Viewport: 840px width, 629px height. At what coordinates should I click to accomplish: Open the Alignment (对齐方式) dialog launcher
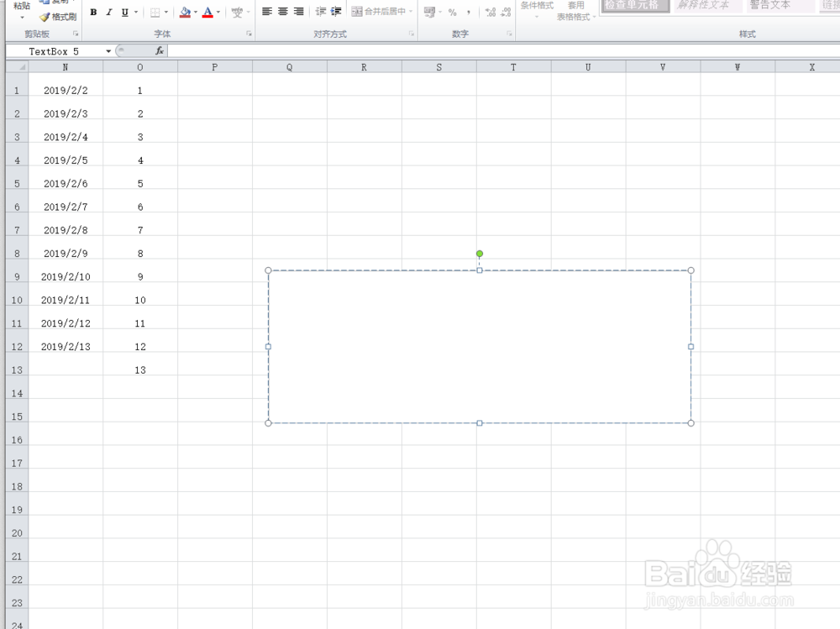[412, 34]
